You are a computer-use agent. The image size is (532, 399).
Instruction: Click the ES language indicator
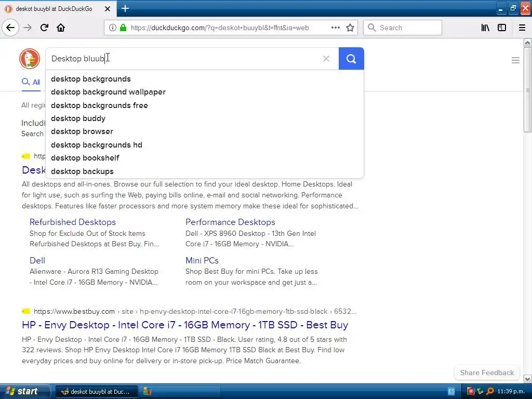[451, 391]
